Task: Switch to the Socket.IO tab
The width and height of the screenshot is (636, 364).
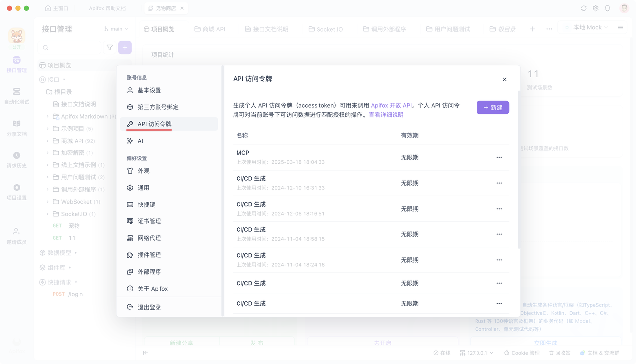Action: 325,29
